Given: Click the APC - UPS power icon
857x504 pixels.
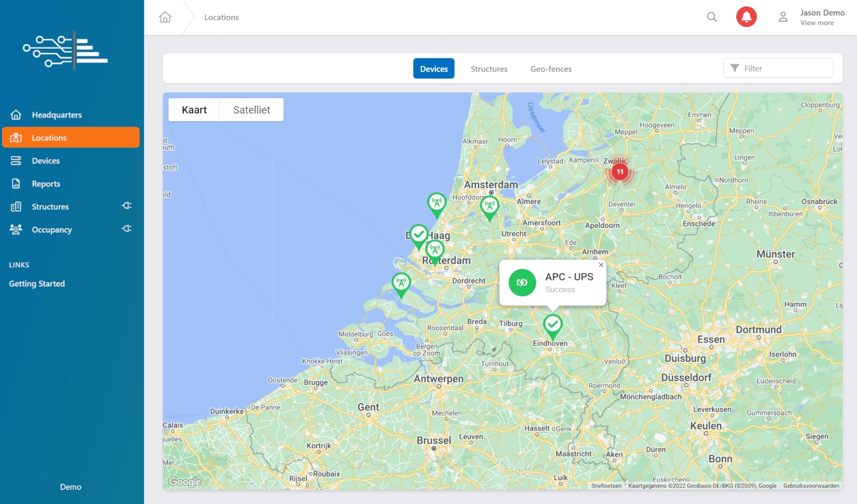Looking at the screenshot, I should click(x=522, y=282).
